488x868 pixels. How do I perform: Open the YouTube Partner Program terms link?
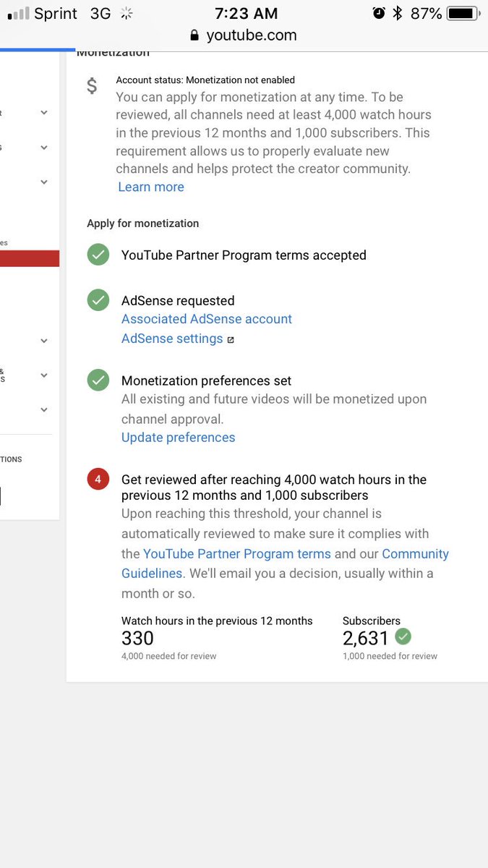tap(237, 554)
